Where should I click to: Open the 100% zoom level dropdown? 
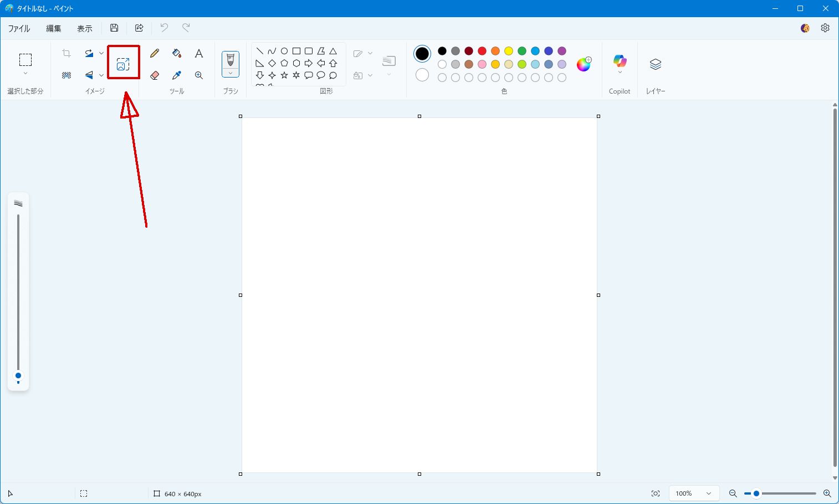(x=694, y=493)
